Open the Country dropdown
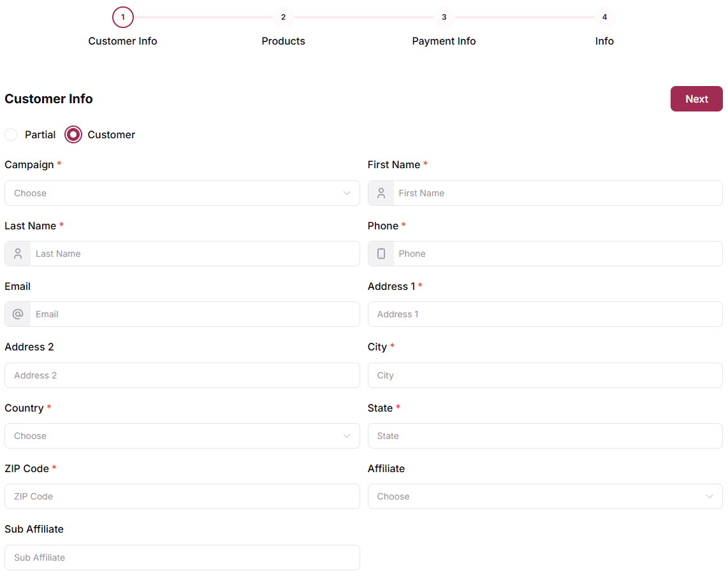This screenshot has height=576, width=728. (182, 436)
